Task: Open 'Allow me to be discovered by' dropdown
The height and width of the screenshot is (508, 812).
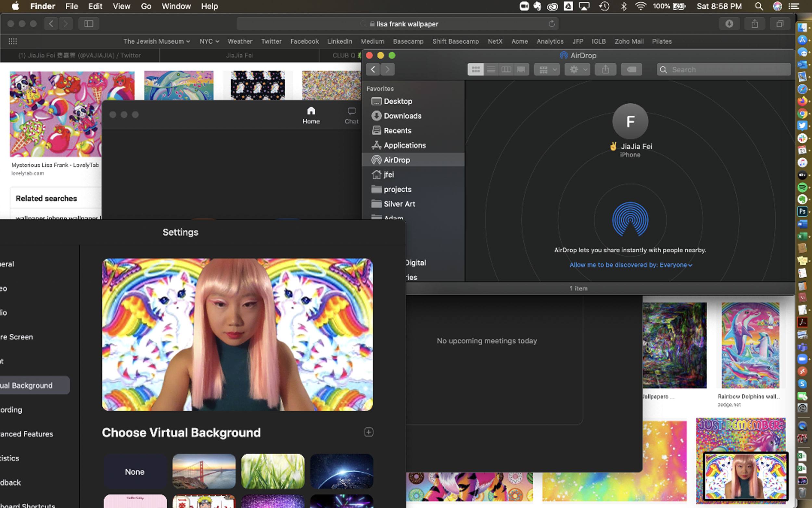Action: click(x=631, y=265)
